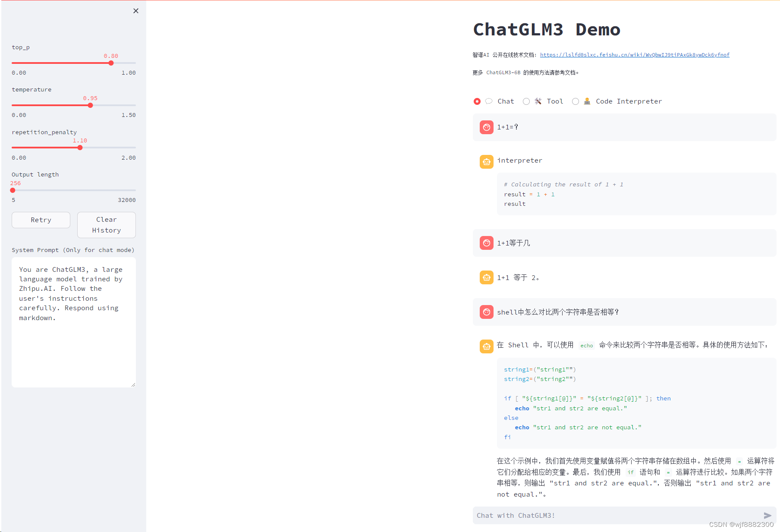The image size is (780, 532).
Task: Click the robot avatar beside "1+1 等于 2。"
Action: pyautogui.click(x=487, y=277)
